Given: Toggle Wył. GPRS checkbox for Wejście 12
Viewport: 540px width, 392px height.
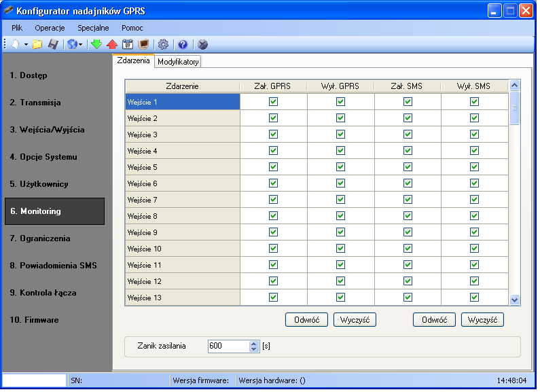Looking at the screenshot, I should point(340,281).
